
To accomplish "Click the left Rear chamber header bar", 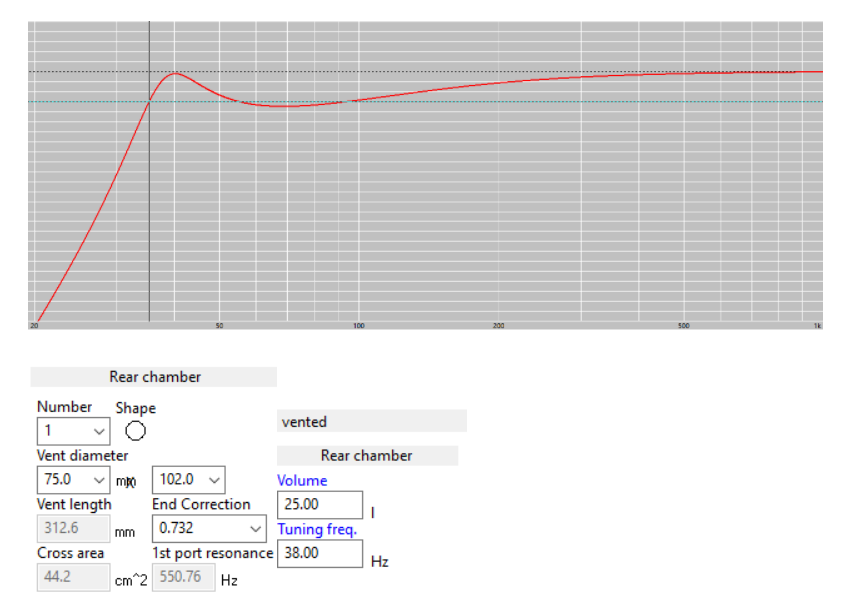I will (154, 377).
